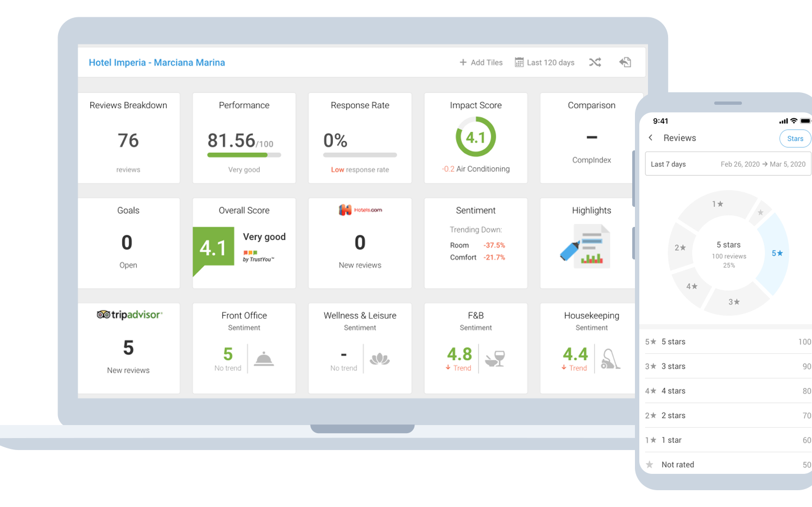The width and height of the screenshot is (812, 507).
Task: Click the Highlights report document icon
Action: pyautogui.click(x=586, y=246)
